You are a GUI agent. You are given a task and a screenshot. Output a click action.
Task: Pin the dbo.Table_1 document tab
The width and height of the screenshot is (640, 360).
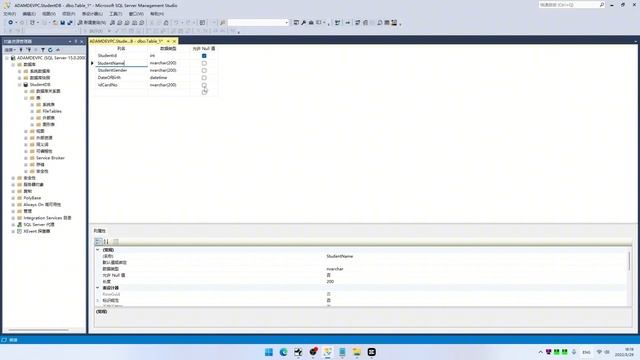168,41
